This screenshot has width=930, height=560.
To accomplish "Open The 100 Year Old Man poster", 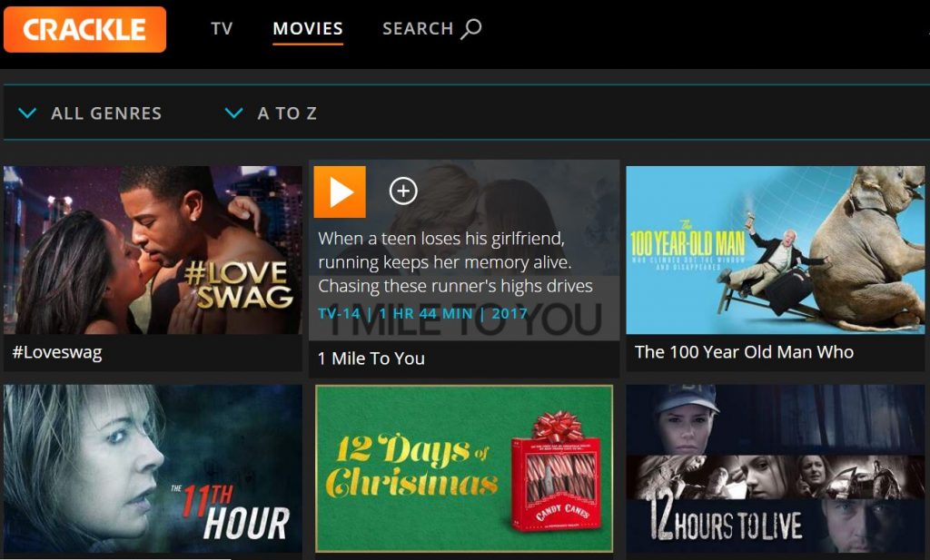I will [x=776, y=251].
